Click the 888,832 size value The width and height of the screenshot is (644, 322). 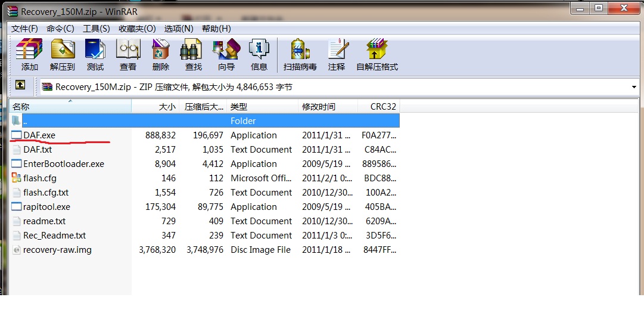pos(161,135)
